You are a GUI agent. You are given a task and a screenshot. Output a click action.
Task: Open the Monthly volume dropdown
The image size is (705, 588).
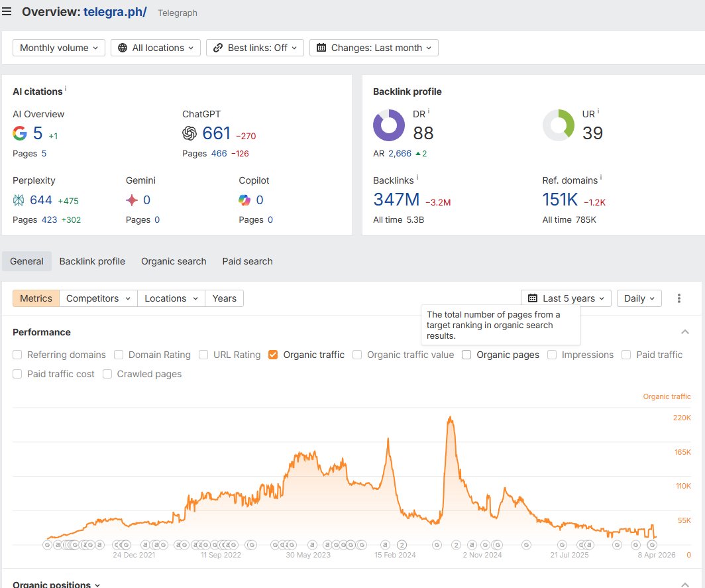click(x=59, y=48)
